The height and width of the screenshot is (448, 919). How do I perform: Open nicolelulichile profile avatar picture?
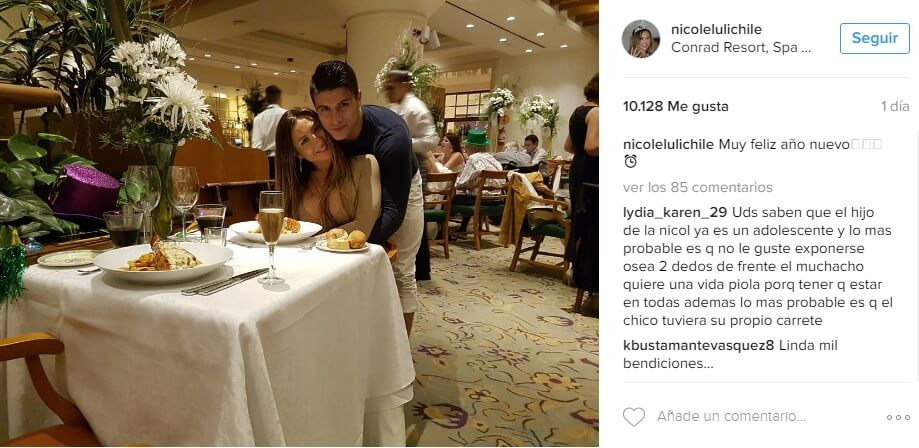click(x=641, y=39)
